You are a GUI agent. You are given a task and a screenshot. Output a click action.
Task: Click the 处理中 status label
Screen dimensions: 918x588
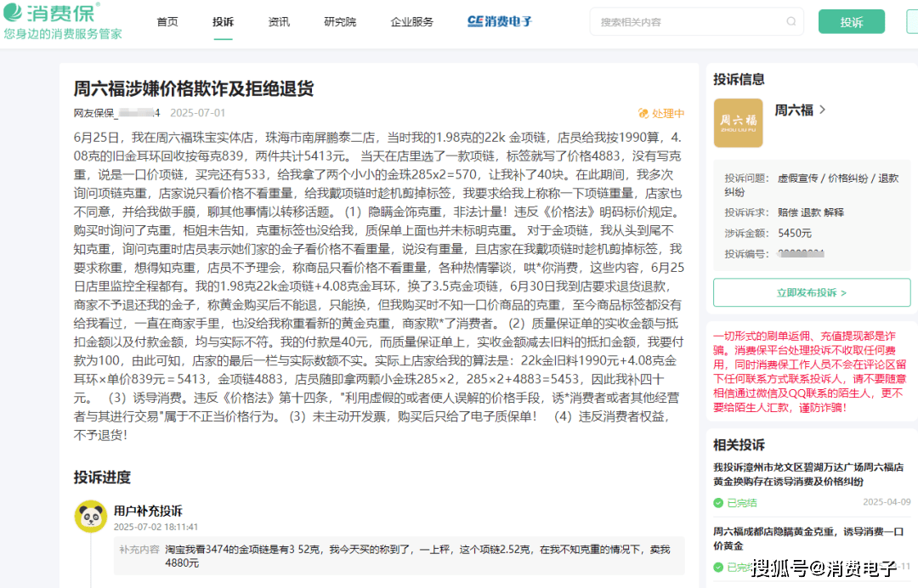[x=668, y=114]
